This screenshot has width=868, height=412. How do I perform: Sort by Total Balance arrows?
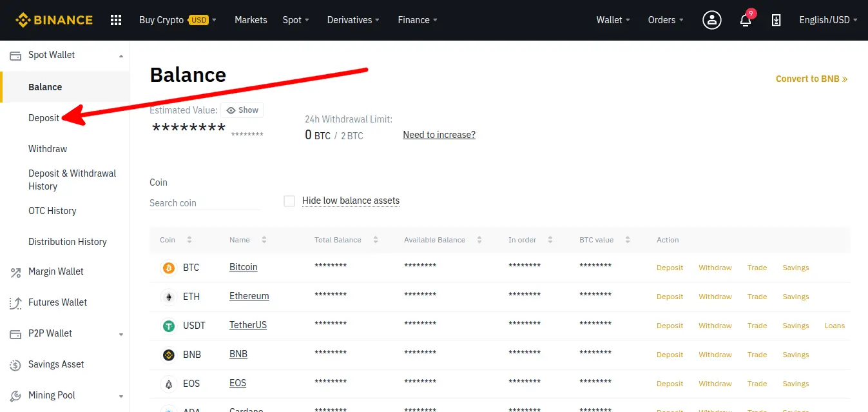click(x=375, y=240)
